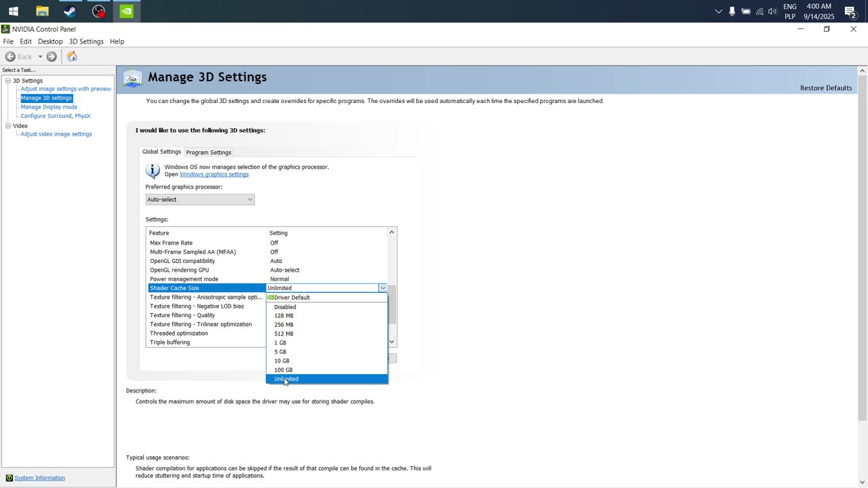Open the Windows Start menu

point(13,11)
